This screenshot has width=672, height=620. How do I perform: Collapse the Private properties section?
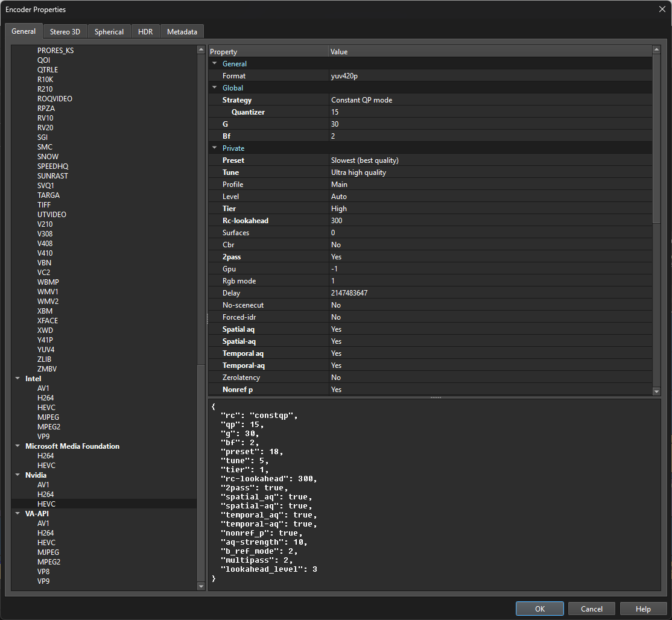coord(214,148)
